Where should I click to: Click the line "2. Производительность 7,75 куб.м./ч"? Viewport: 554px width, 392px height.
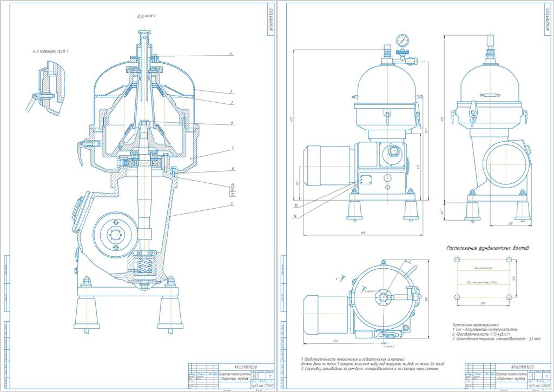point(480,334)
